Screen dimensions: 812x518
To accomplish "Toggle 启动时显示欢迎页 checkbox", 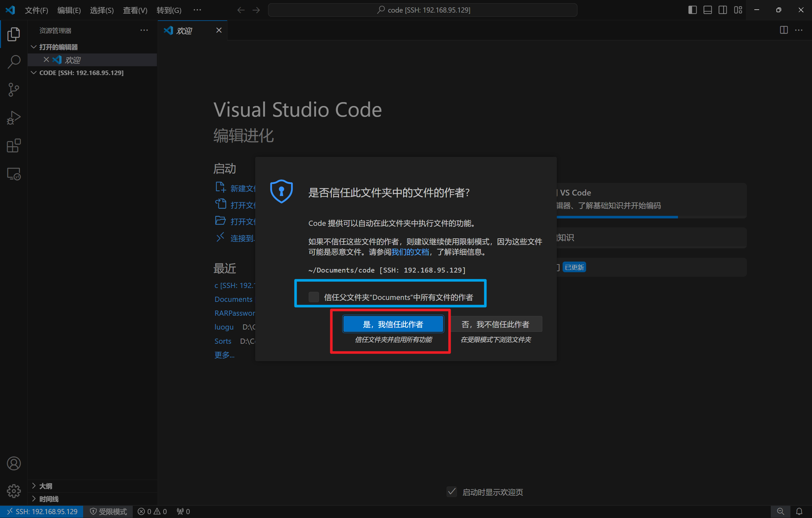I will tap(452, 492).
